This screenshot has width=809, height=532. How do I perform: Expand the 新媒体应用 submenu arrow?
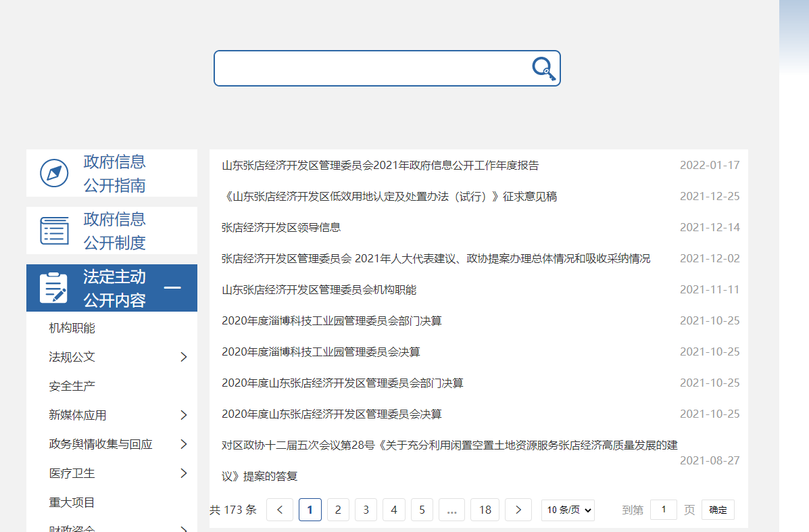pos(183,415)
